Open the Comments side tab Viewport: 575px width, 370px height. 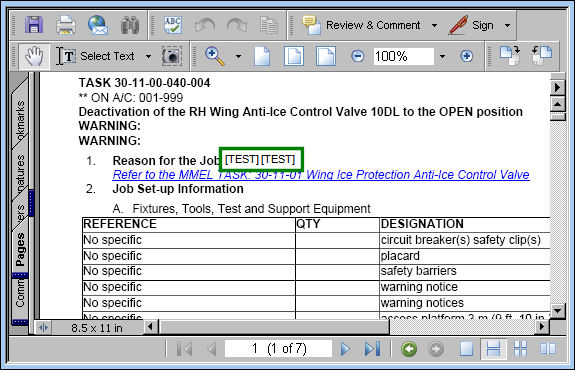point(20,293)
